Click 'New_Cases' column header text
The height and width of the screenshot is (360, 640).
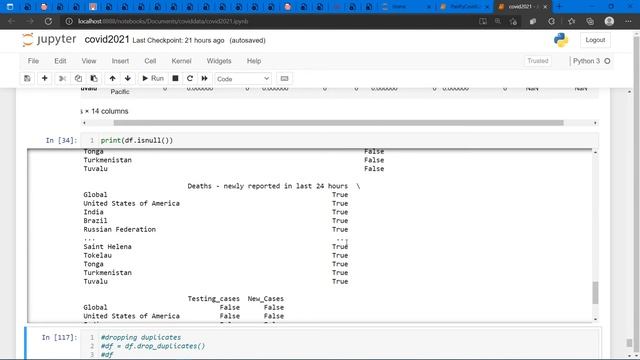[266, 299]
